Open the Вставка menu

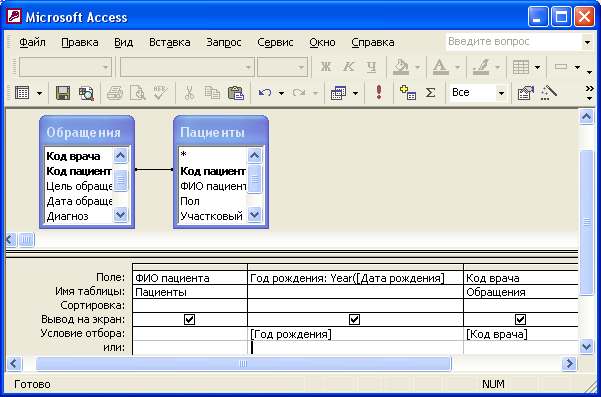pos(169,42)
